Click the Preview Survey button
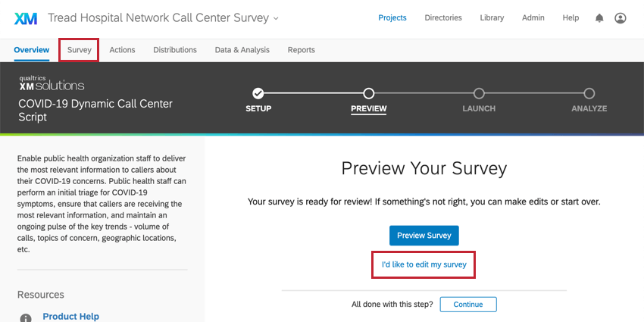 (x=424, y=236)
